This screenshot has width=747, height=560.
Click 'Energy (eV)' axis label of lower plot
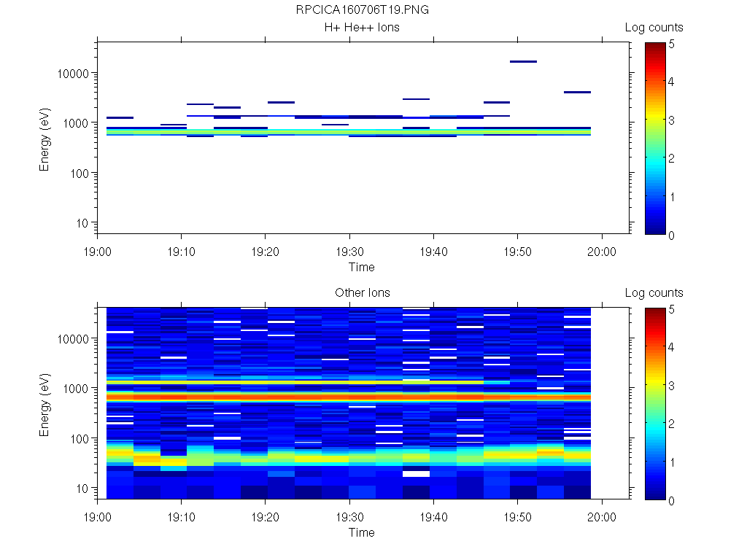click(44, 405)
